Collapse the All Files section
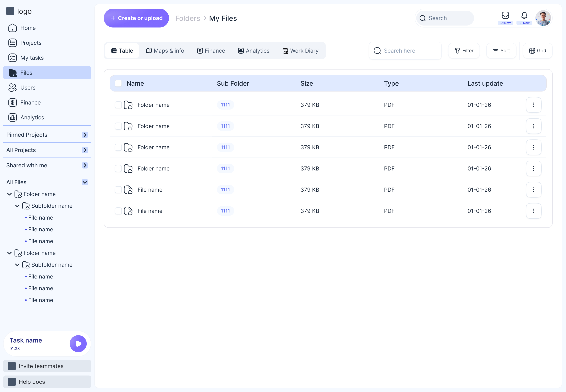 85,182
